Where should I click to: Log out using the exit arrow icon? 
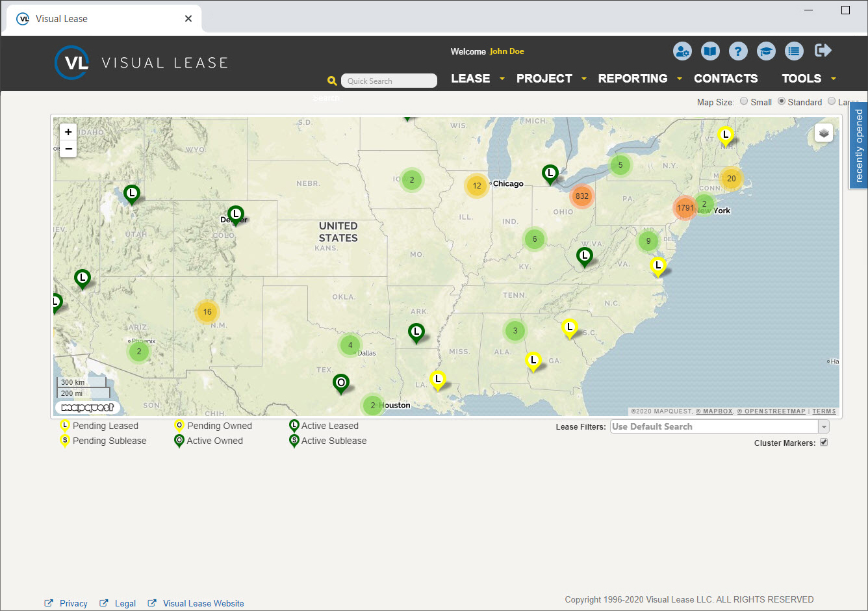click(x=823, y=50)
